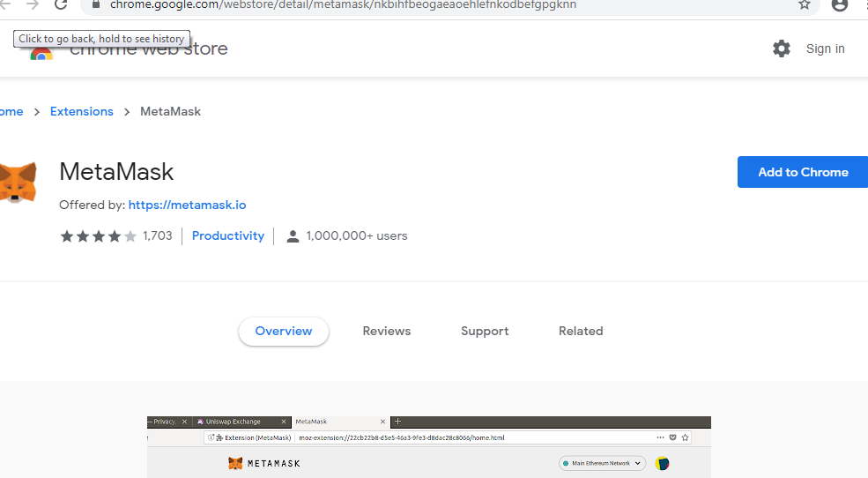Click the Add to Chrome button
This screenshot has width=868, height=478.
pos(803,172)
